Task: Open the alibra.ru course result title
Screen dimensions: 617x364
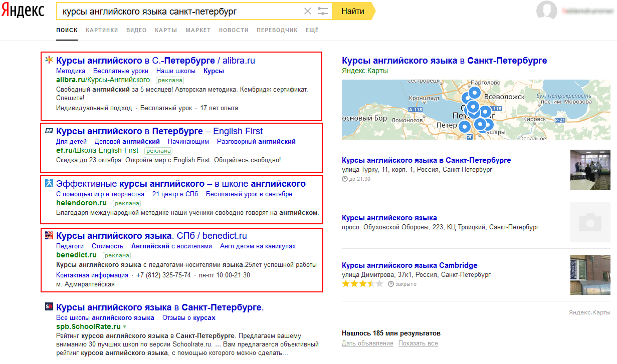Action: 155,61
